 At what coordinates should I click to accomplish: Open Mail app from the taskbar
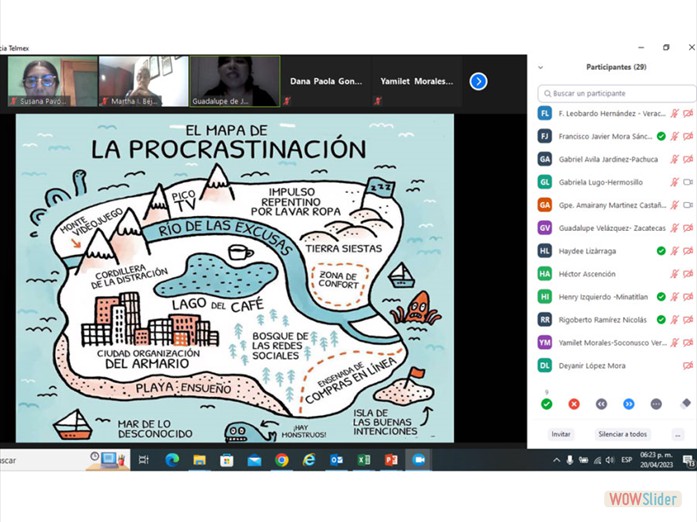point(254,460)
